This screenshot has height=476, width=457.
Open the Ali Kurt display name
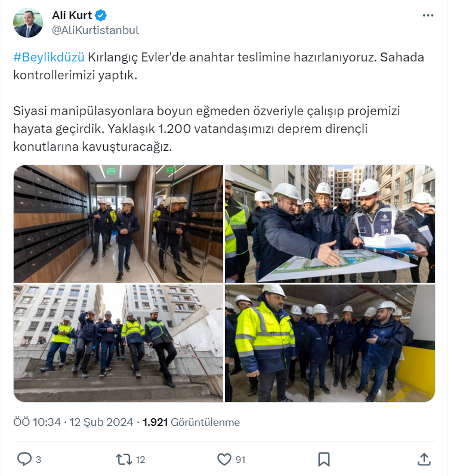pos(72,15)
